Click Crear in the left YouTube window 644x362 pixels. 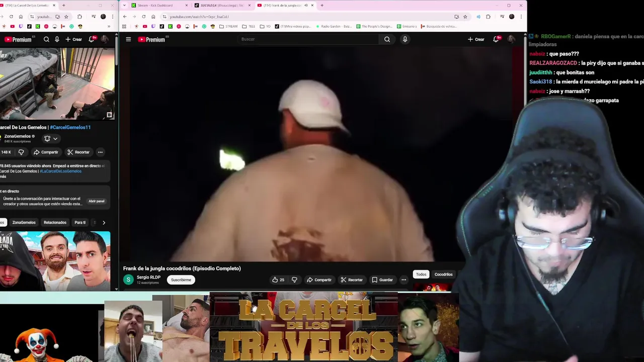[73, 39]
